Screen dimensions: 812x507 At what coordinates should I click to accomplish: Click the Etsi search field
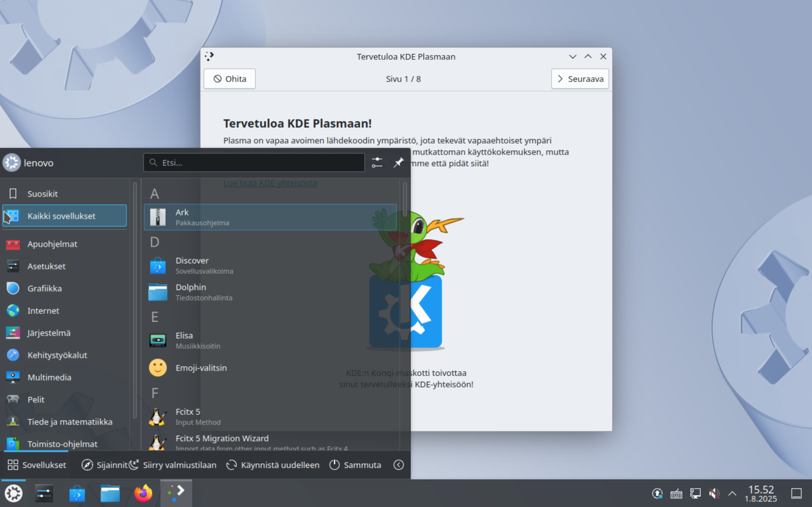pyautogui.click(x=254, y=163)
